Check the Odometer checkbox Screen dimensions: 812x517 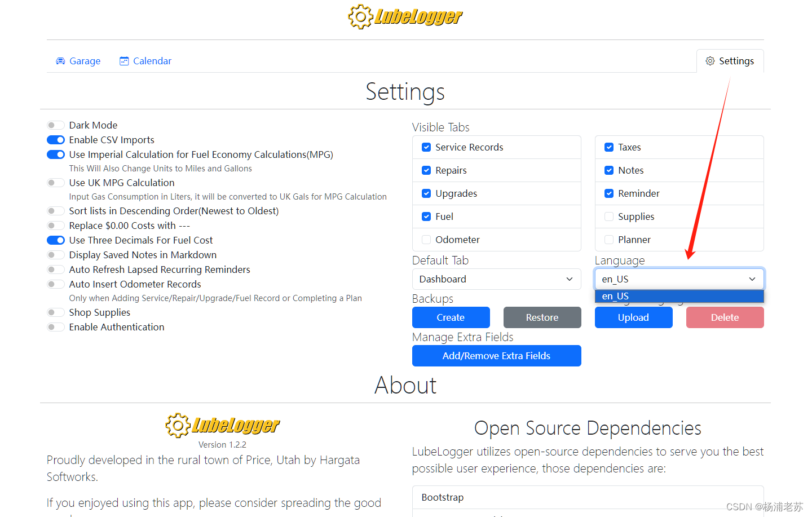tap(426, 240)
